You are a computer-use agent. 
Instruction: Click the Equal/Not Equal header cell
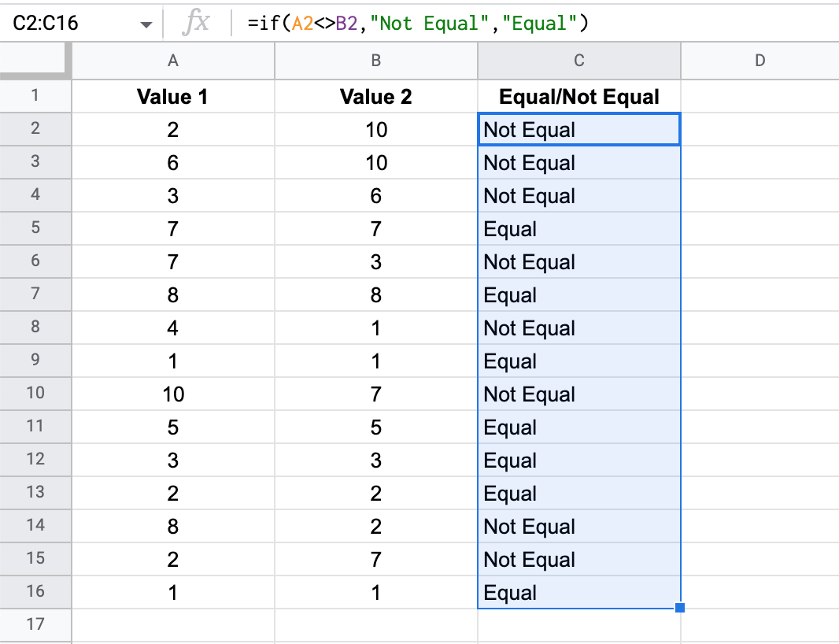pos(579,96)
